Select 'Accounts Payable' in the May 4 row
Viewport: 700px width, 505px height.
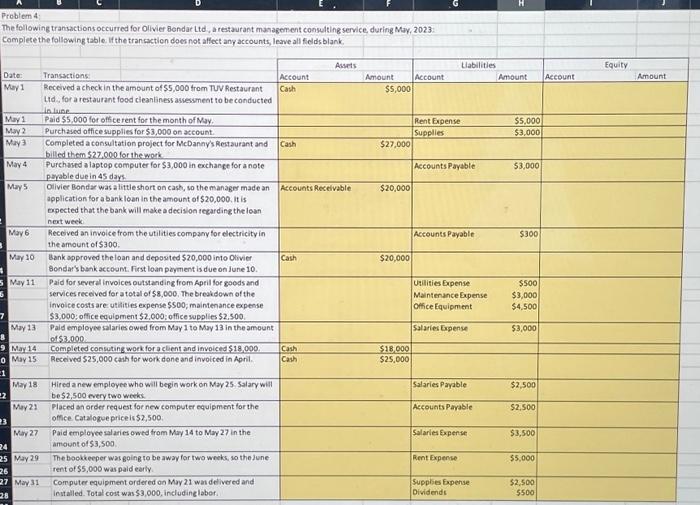click(444, 166)
